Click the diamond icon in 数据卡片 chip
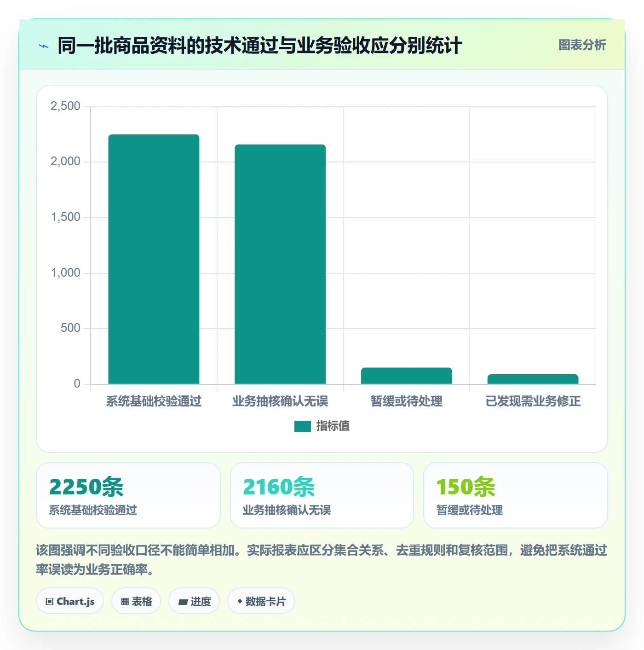Image resolution: width=644 pixels, height=650 pixels. [240, 601]
